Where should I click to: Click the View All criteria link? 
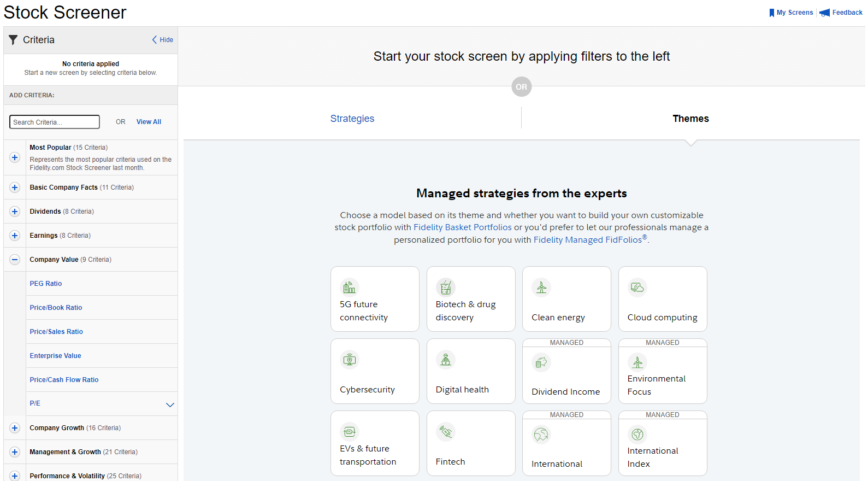click(x=149, y=122)
